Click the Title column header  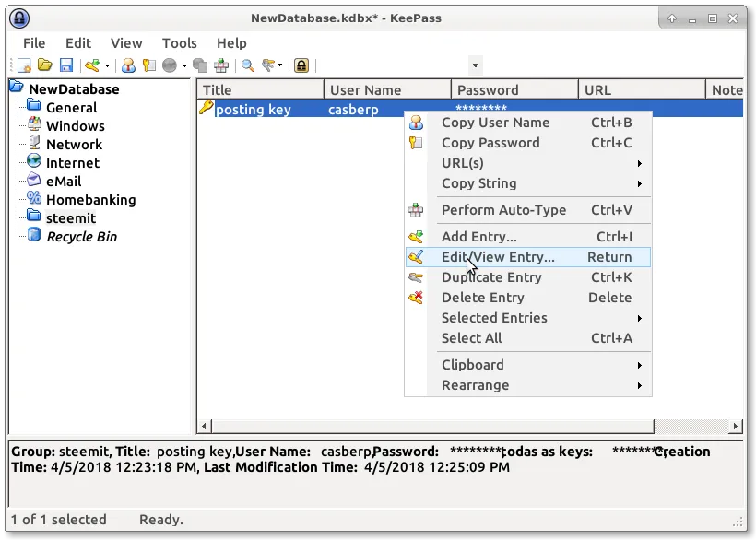pos(259,89)
